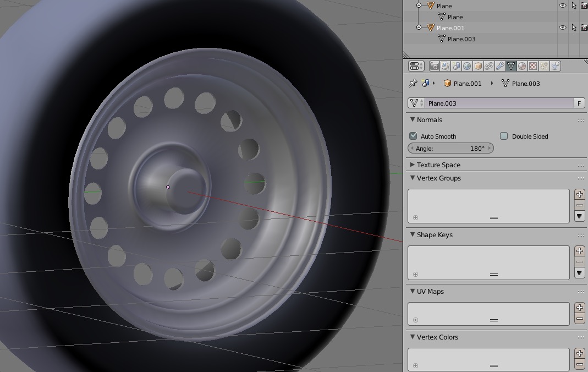The height and width of the screenshot is (372, 588).
Task: Select Plane mesh data under Plane object
Action: point(455,17)
